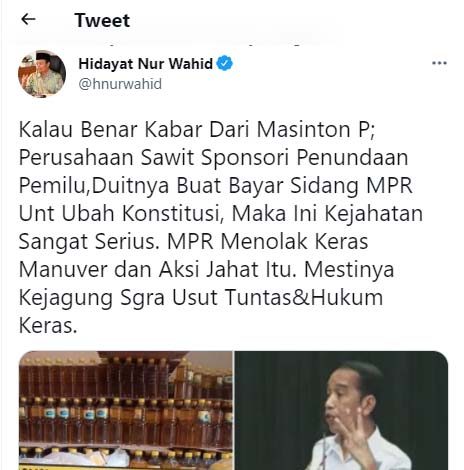Click the Hidayat Nur Wahid display name

(146, 63)
